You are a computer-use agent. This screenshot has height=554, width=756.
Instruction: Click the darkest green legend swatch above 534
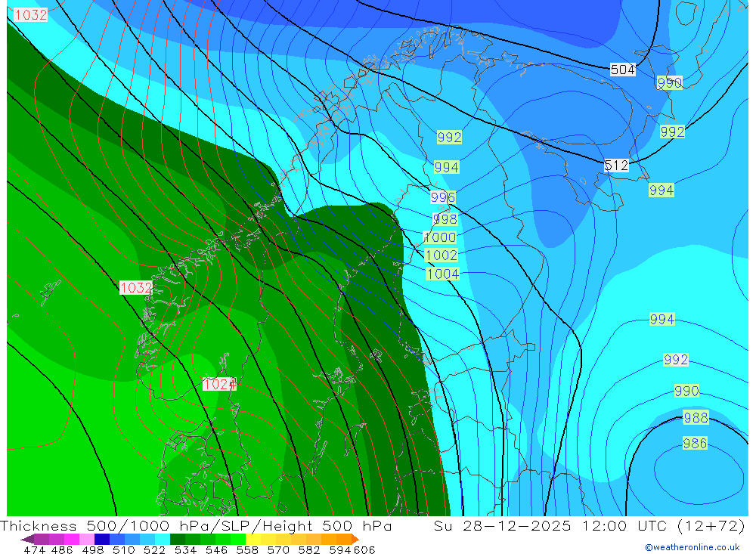click(x=178, y=539)
